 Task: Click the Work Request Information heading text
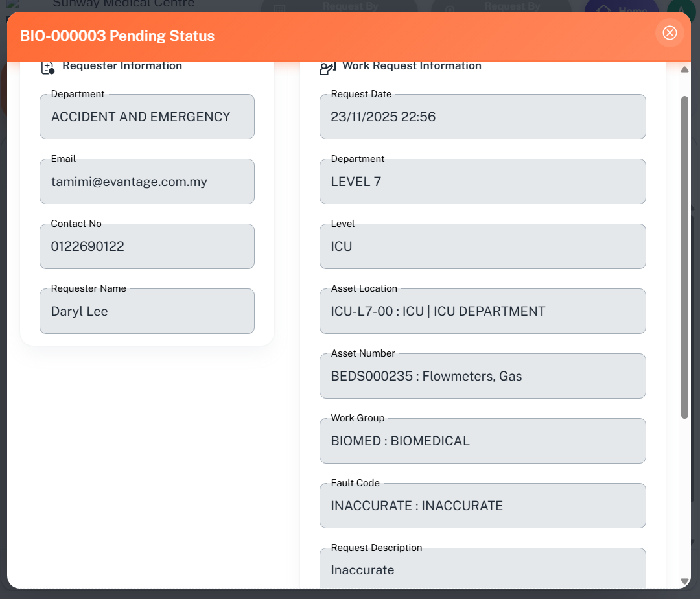point(412,66)
